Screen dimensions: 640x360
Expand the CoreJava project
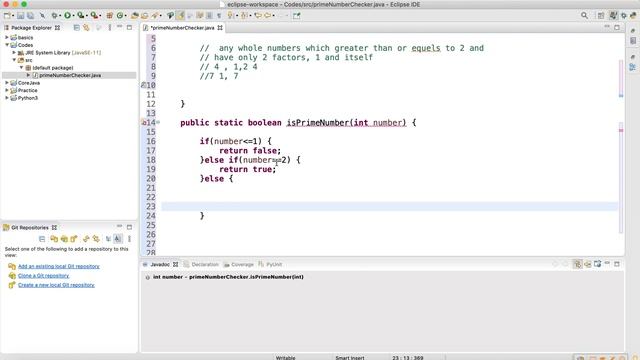7,82
